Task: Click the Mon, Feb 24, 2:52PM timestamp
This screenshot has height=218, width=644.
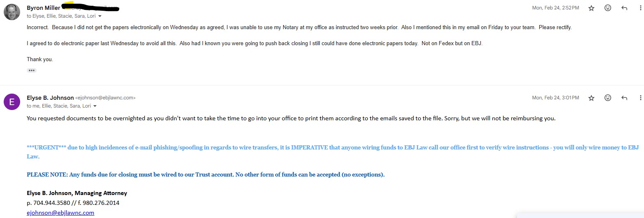Action: click(x=556, y=8)
